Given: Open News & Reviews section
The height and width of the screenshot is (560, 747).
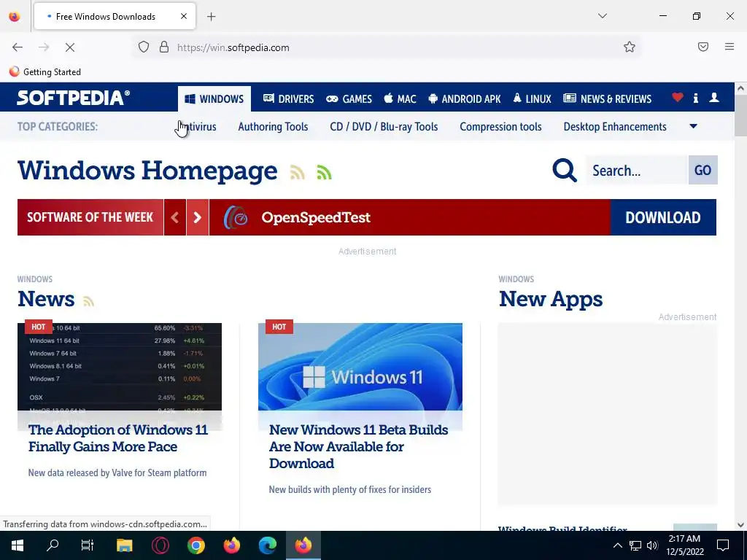Looking at the screenshot, I should [608, 98].
